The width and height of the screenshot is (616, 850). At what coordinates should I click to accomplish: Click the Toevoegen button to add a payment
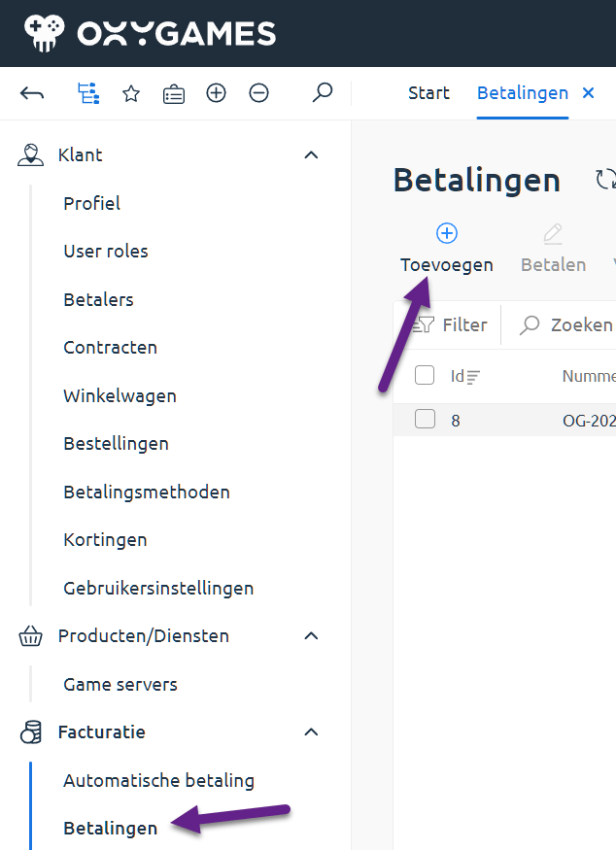pos(446,246)
